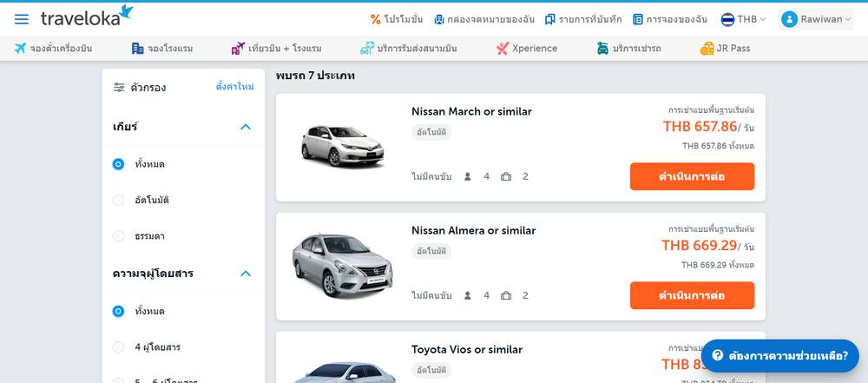Screen dimensions: 868x383
Task: Open the THB currency dropdown
Action: tap(744, 19)
